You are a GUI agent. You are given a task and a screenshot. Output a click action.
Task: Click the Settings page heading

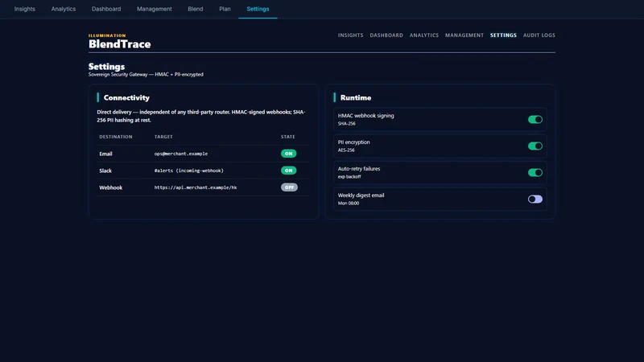[106, 67]
